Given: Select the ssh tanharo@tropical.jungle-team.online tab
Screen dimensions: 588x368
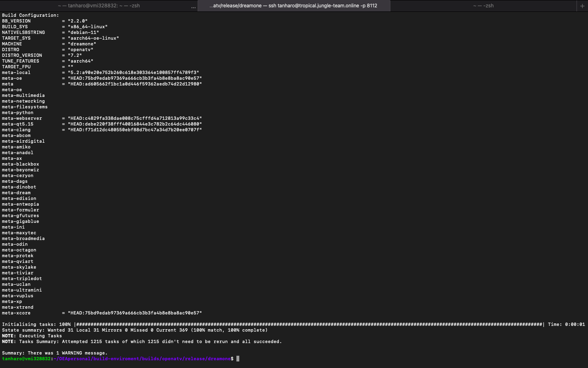Looking at the screenshot, I should (x=293, y=6).
